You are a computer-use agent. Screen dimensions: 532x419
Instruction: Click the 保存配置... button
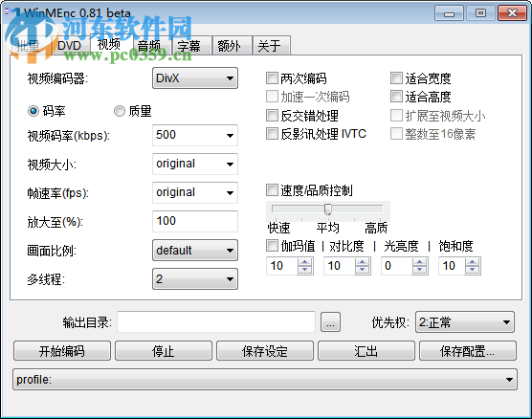pos(468,351)
